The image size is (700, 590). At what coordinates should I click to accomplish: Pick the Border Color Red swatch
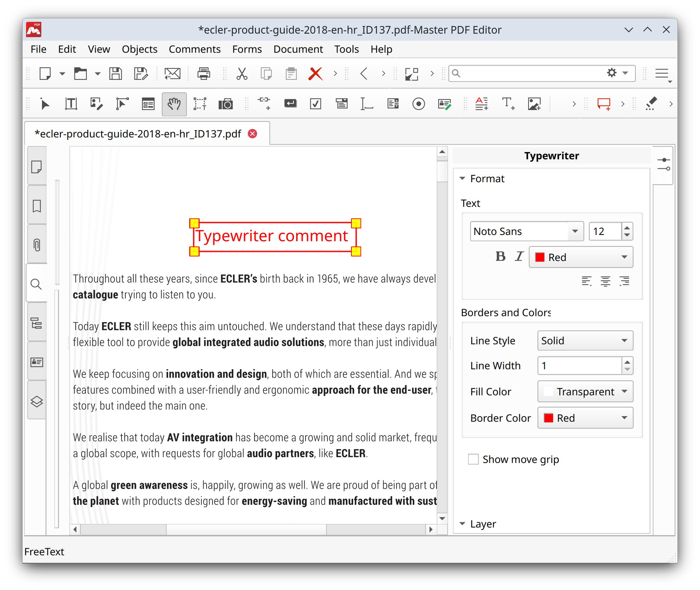(548, 418)
